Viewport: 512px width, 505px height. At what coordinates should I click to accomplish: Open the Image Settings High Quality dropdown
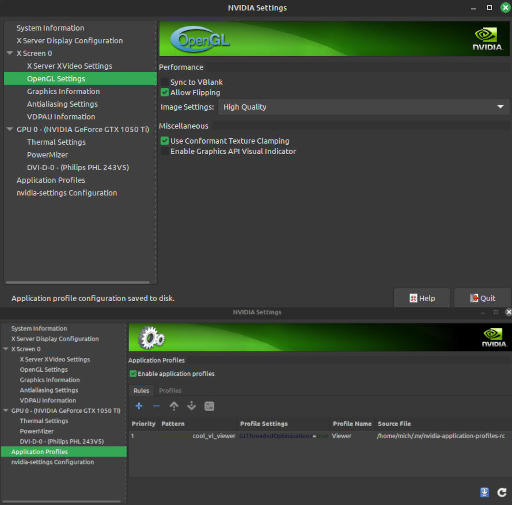point(364,107)
